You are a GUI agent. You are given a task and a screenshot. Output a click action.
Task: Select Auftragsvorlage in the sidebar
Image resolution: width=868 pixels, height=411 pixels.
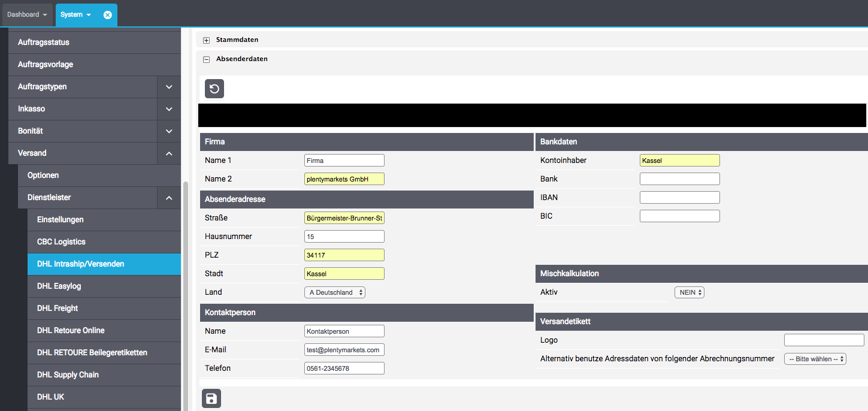[x=95, y=65]
